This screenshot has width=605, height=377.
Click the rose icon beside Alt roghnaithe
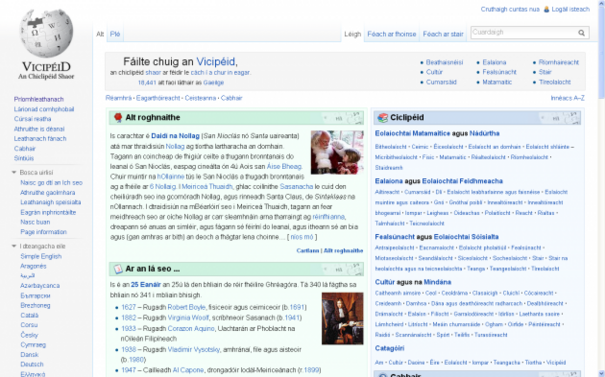point(118,117)
